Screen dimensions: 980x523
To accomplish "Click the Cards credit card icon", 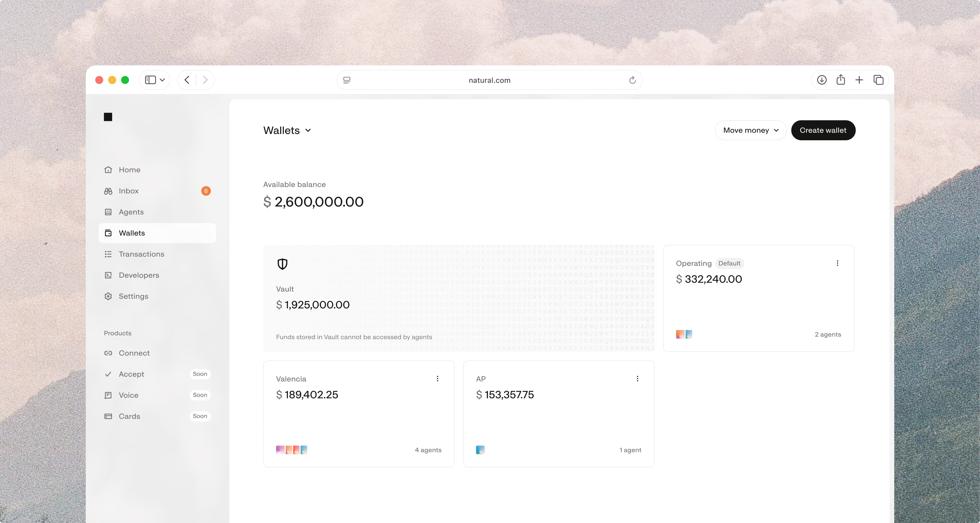I will point(108,416).
